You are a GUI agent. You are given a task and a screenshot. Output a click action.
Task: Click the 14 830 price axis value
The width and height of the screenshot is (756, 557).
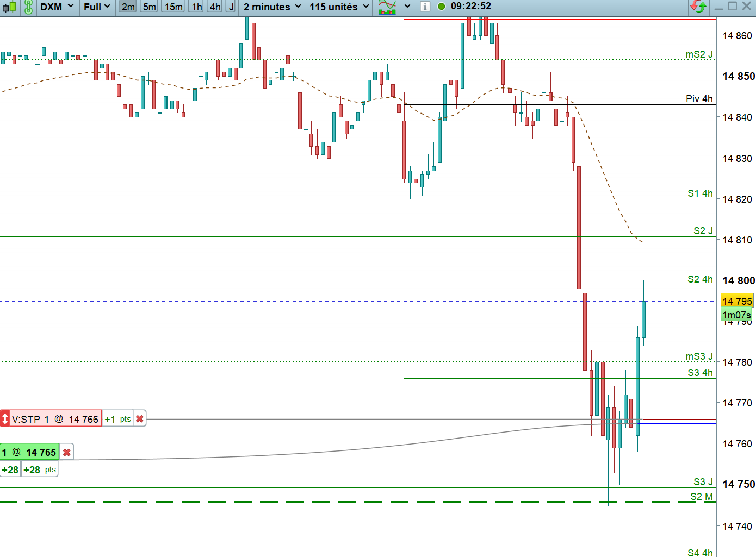[738, 159]
